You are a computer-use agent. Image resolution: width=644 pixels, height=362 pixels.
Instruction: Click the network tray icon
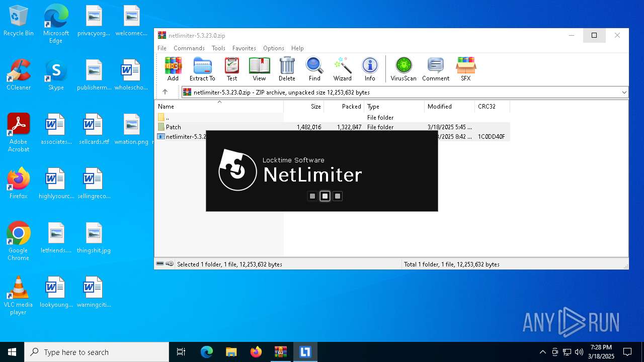[567, 352]
